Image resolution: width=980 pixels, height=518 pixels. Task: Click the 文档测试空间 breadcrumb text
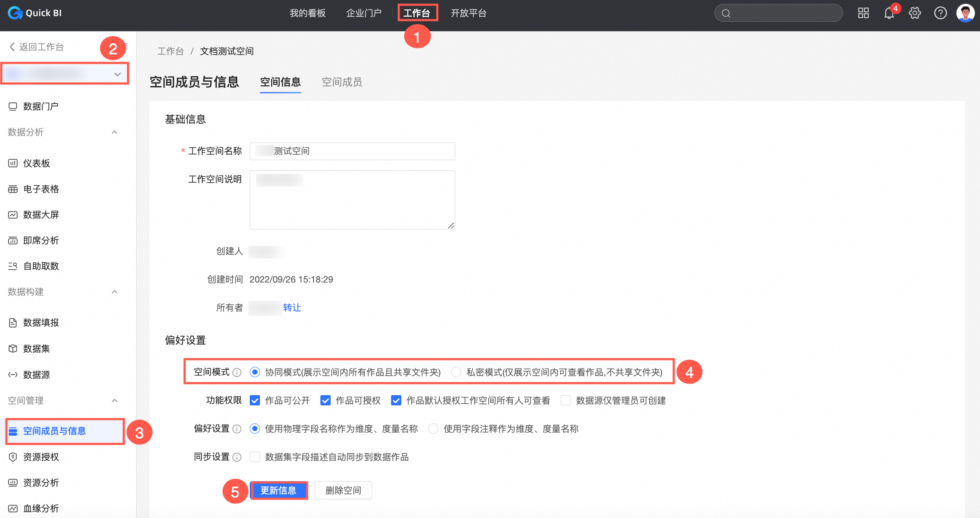pos(227,51)
